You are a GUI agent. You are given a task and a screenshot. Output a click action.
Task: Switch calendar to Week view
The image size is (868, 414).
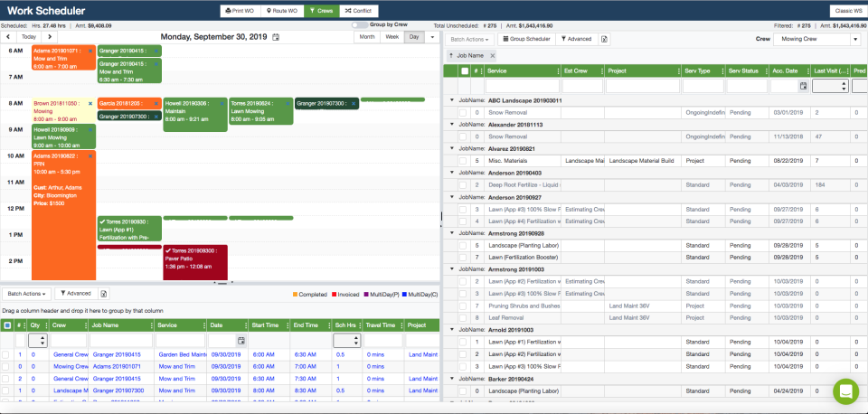(392, 37)
